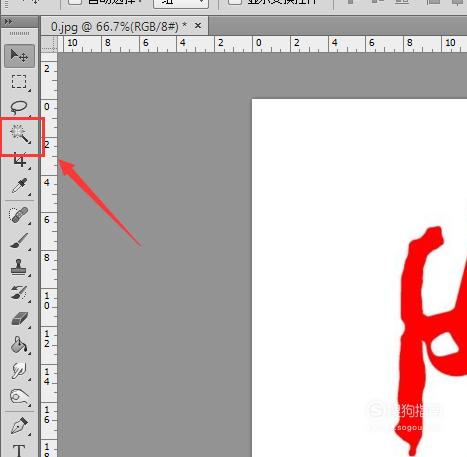Select the Eraser tool

click(19, 319)
